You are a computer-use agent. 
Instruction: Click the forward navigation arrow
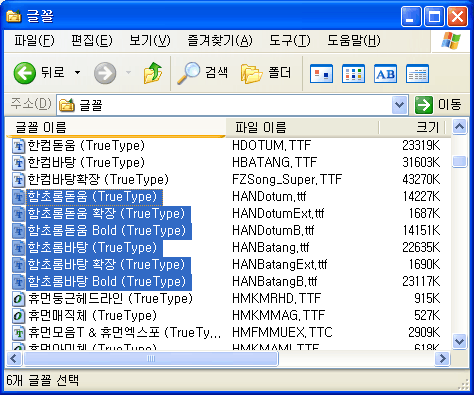tap(105, 73)
